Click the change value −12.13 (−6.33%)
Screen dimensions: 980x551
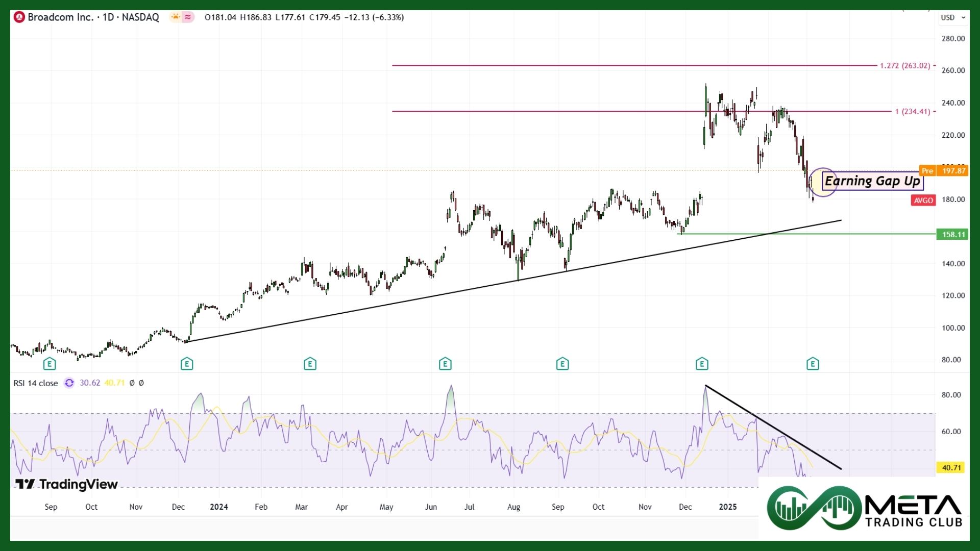pyautogui.click(x=374, y=17)
